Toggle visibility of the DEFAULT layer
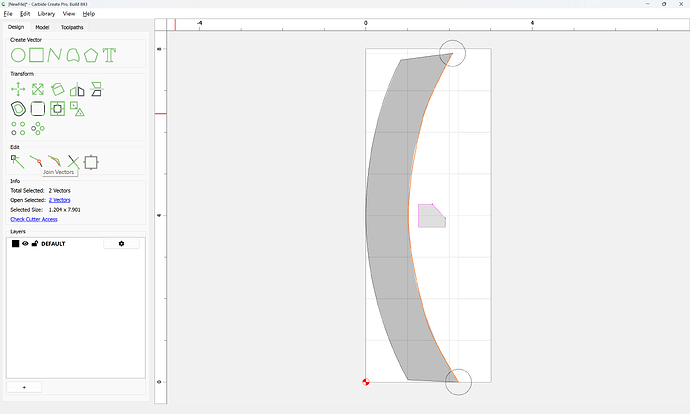Screen dimensions: 690x414 point(25,243)
